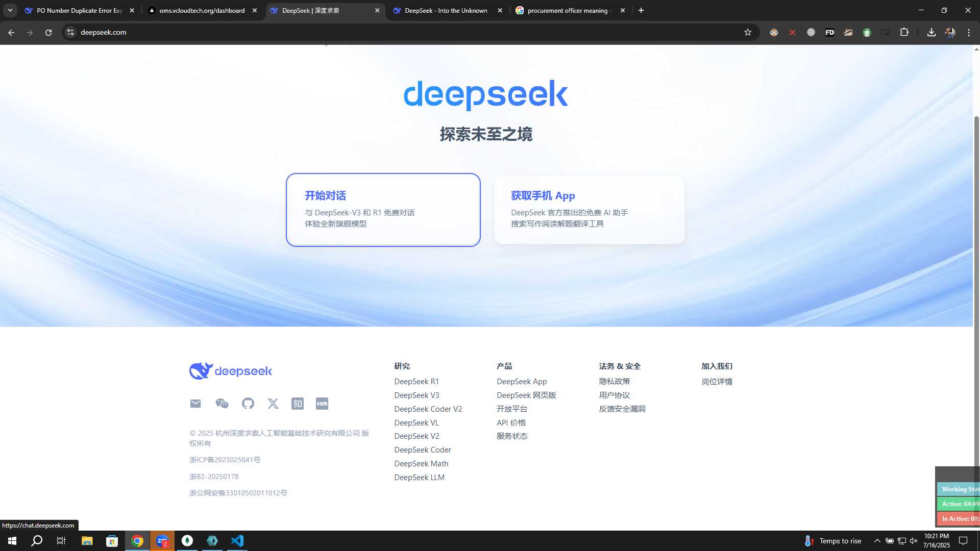Open a new browser tab
The image size is (980, 551).
pyautogui.click(x=641, y=10)
